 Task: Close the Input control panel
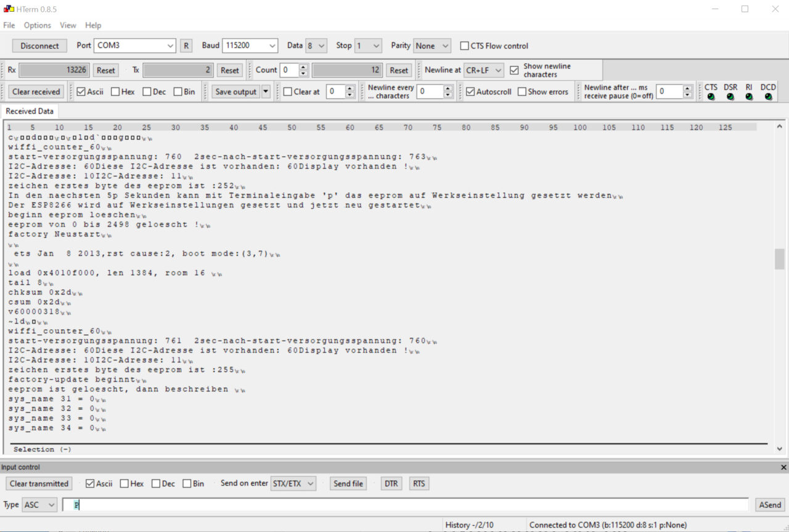[783, 467]
